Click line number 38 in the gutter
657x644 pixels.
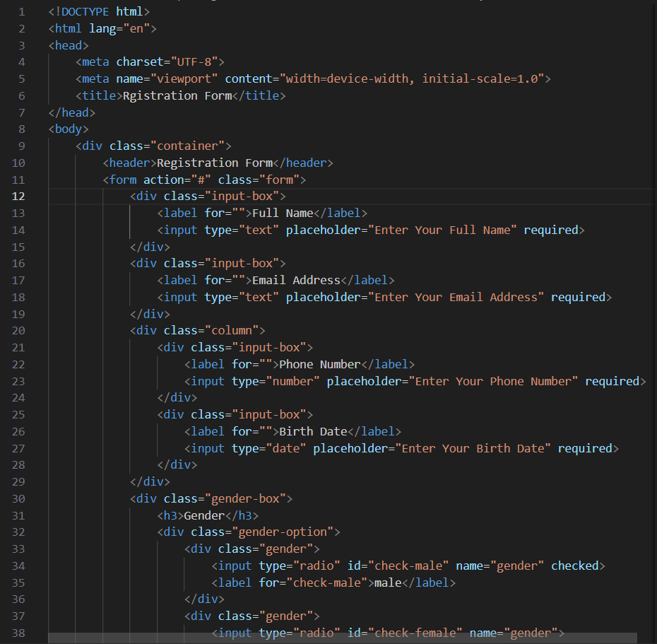(18, 633)
